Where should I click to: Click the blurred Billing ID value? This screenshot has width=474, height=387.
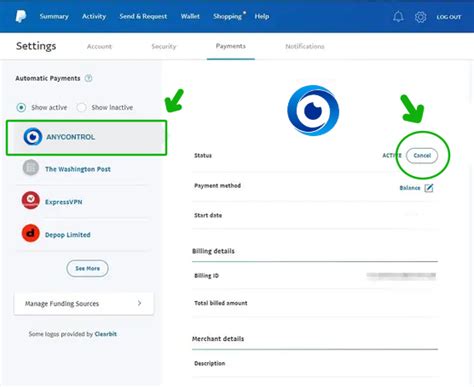pos(401,275)
